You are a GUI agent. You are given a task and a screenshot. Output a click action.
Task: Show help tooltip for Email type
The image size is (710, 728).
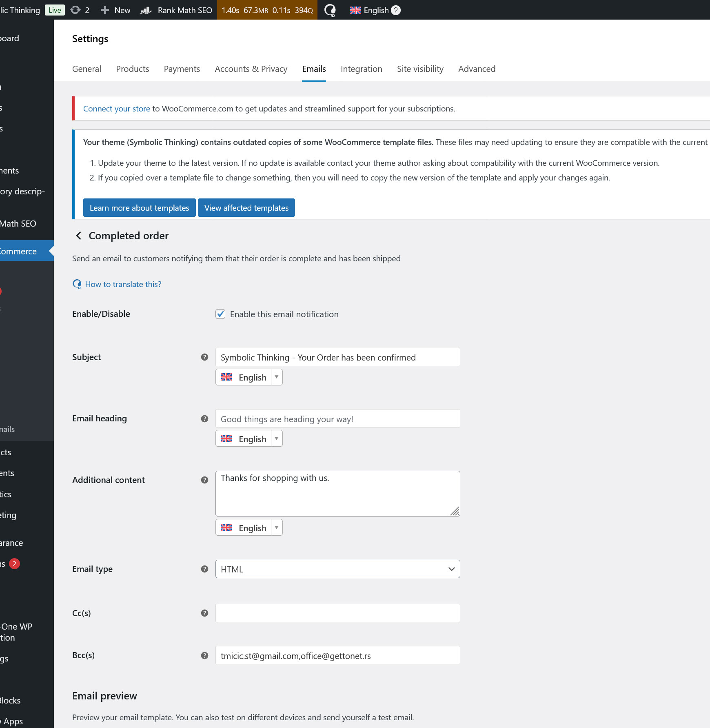click(x=205, y=569)
